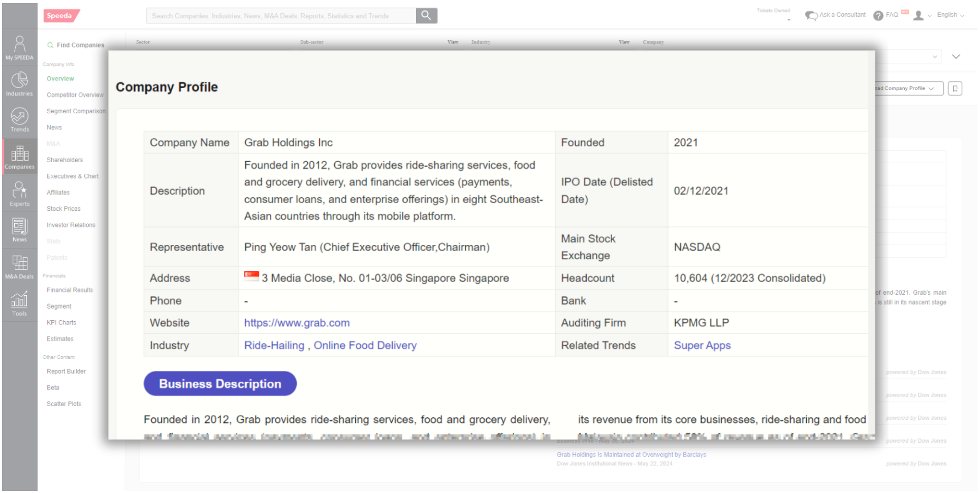Open Report Builder menu item
Screen dimensions: 980x493
(66, 372)
